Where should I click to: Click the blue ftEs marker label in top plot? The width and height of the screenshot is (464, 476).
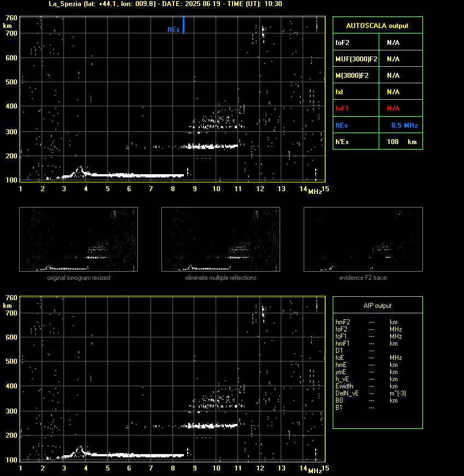click(173, 30)
